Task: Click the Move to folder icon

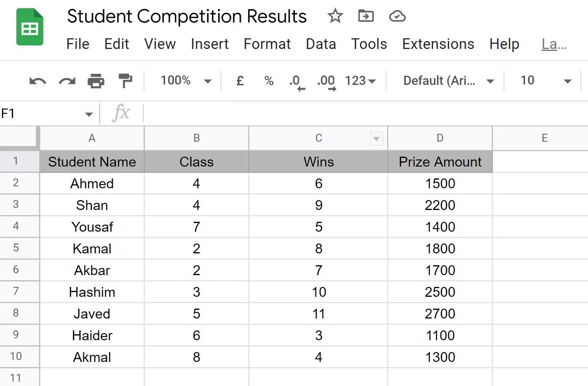Action: pyautogui.click(x=366, y=16)
